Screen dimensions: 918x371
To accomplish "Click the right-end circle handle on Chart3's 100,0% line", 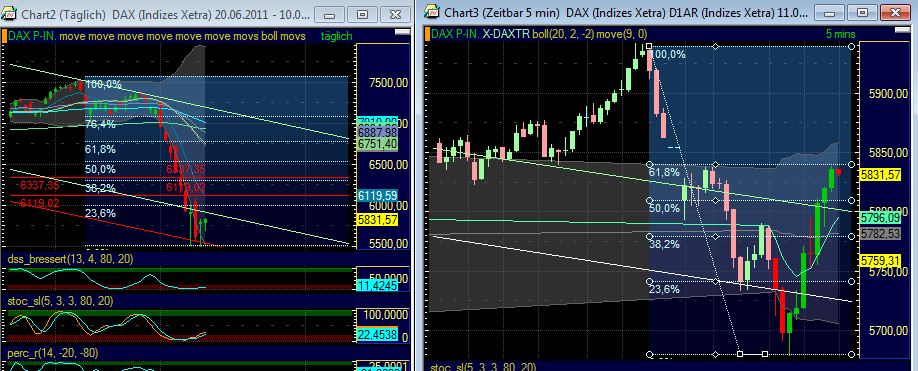I will click(852, 46).
